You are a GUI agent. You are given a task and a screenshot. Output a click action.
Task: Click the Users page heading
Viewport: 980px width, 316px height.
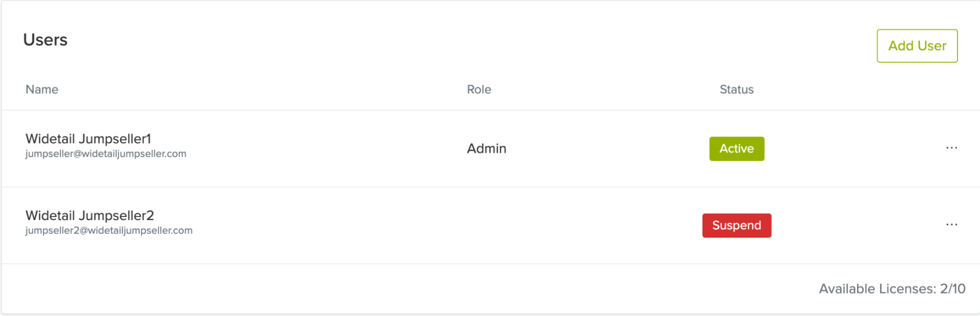[45, 40]
